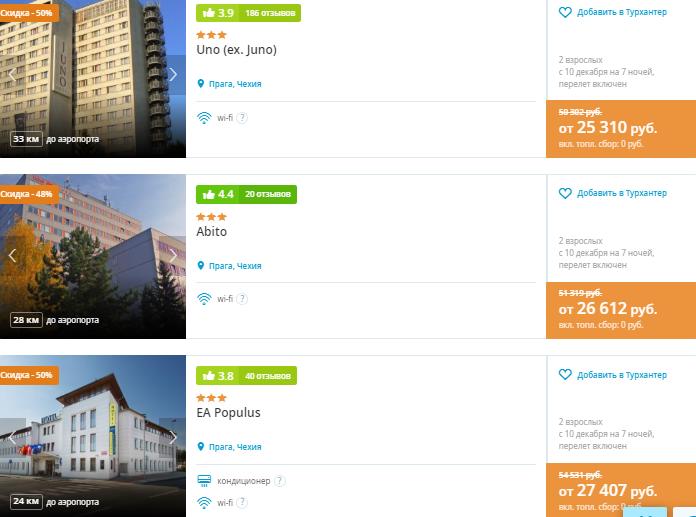The width and height of the screenshot is (696, 517).
Task: Select price from 25 310 руб. button
Action: click(621, 129)
